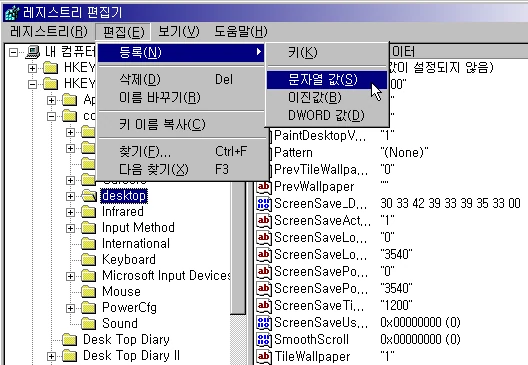The height and width of the screenshot is (365, 528).
Task: Click binary icon of ScreenSaveUs... value
Action: (264, 323)
